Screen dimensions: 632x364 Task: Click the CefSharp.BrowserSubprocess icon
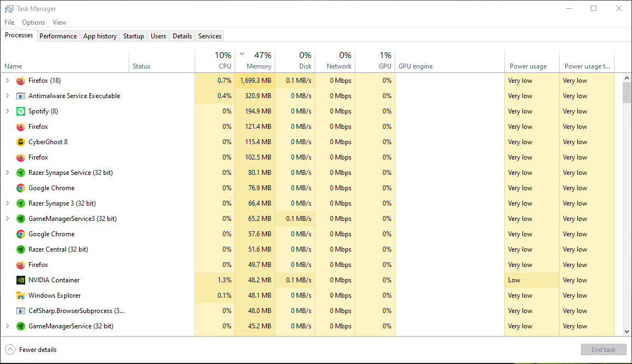click(21, 311)
